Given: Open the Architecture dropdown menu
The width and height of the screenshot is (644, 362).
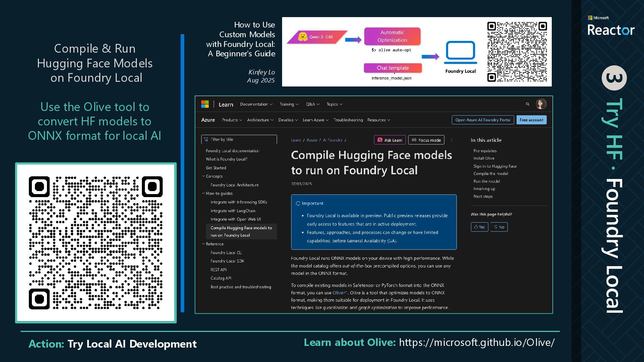Looking at the screenshot, I should (260, 120).
